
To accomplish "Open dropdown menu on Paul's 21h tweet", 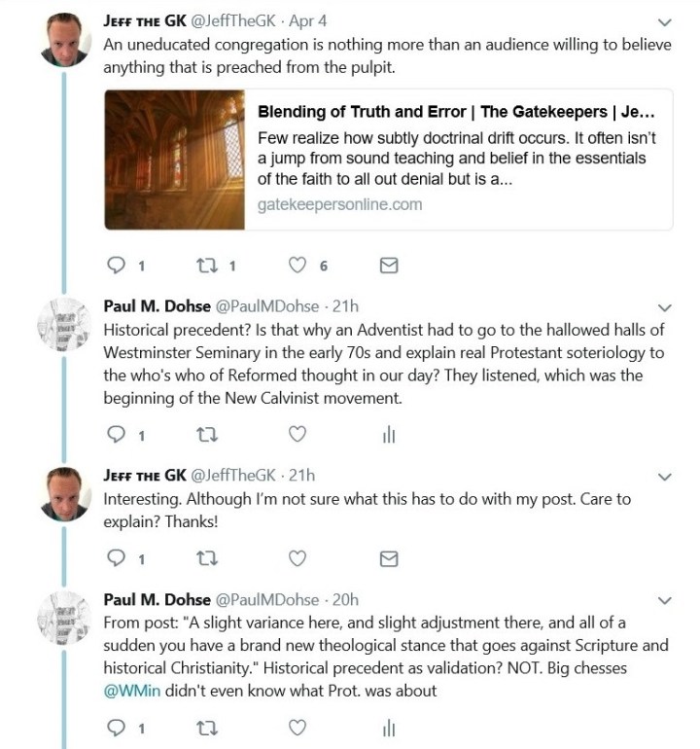I will click(665, 306).
